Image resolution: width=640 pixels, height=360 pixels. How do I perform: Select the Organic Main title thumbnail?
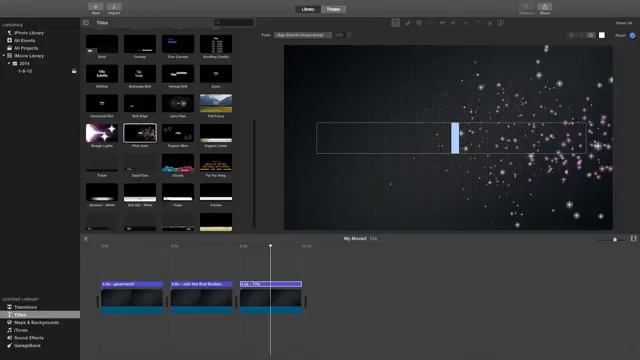pos(178,133)
